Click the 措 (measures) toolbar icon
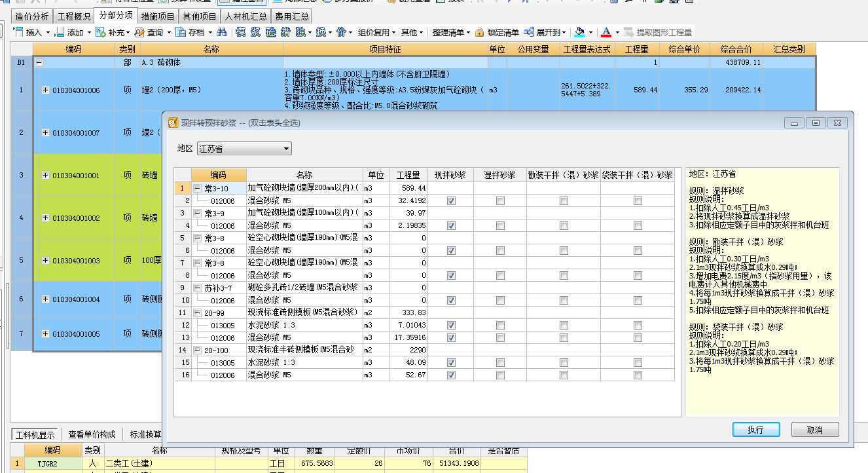Viewport: 868px width, 473px height. tap(285, 32)
